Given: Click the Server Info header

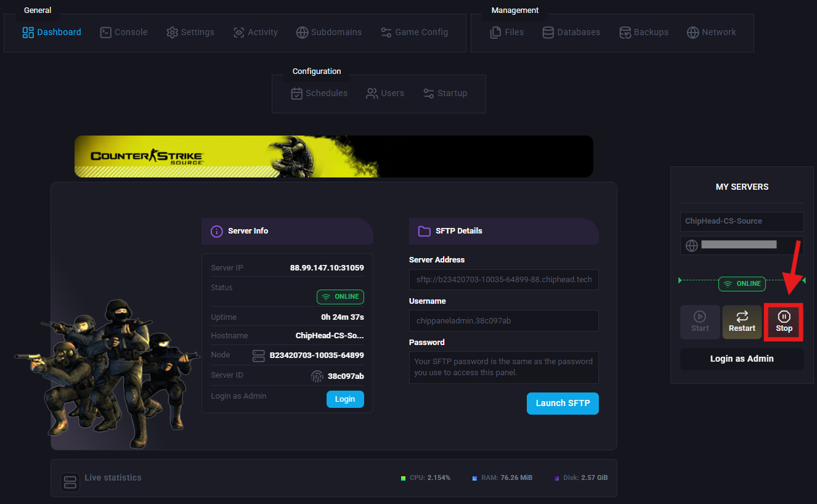Looking at the screenshot, I should click(287, 231).
